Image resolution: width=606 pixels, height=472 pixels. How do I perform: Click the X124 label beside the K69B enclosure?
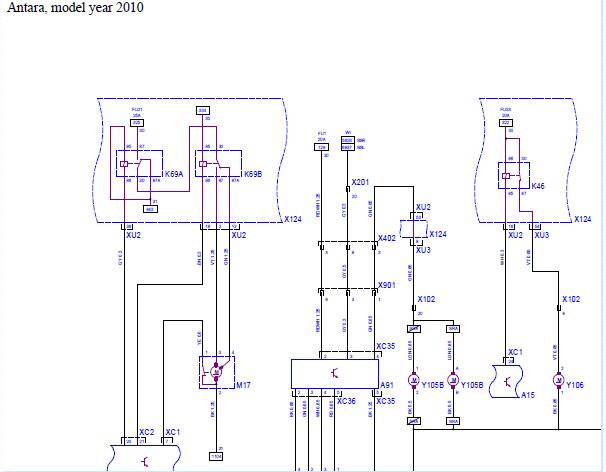(x=293, y=219)
